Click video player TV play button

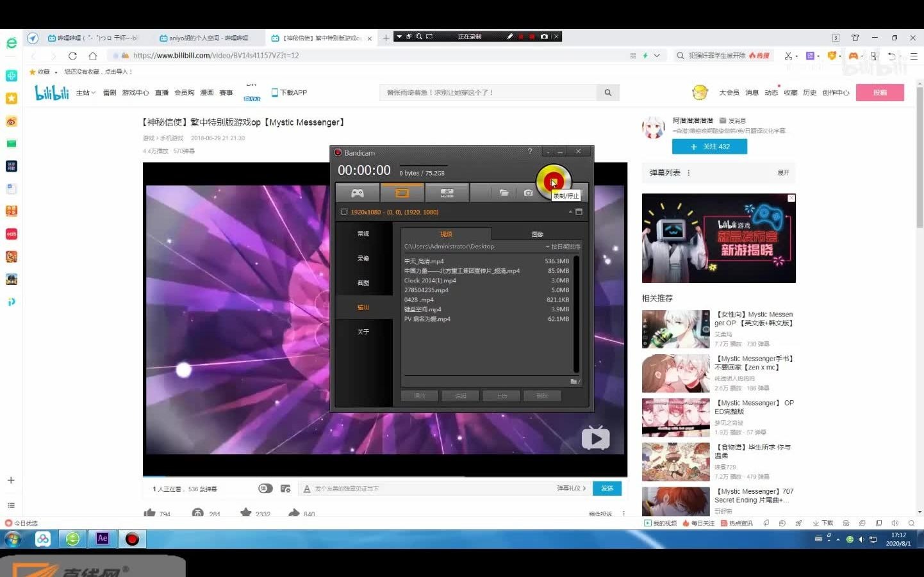click(x=595, y=438)
